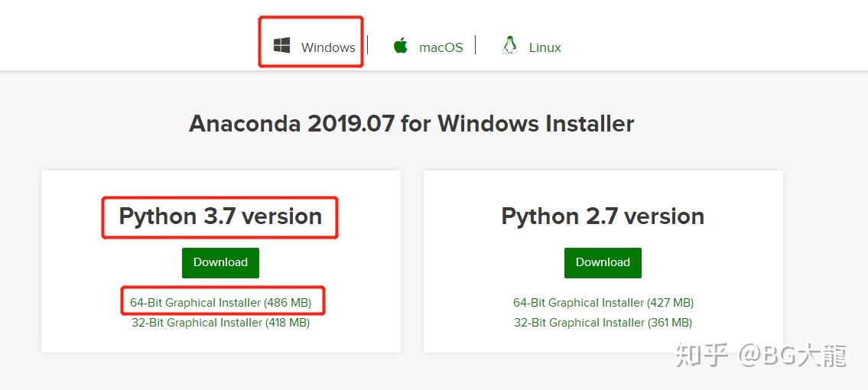The width and height of the screenshot is (868, 390).
Task: Click the Linux penguin icon
Action: click(x=509, y=46)
